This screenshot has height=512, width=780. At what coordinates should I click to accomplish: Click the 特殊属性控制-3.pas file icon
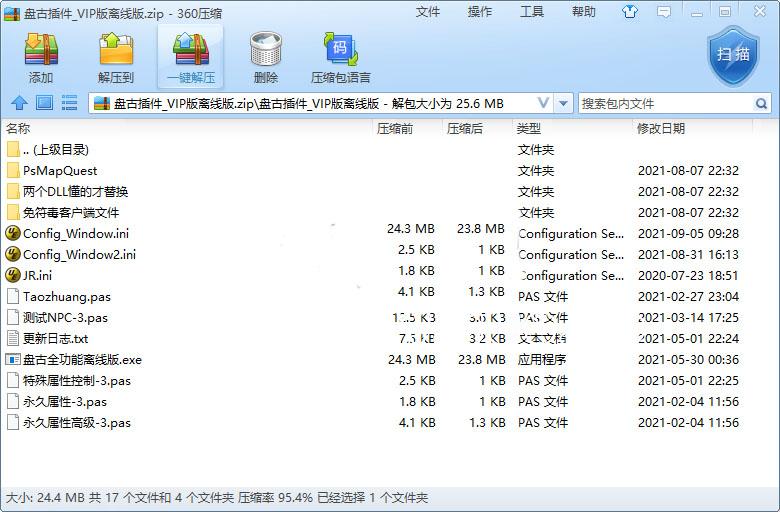[13, 381]
